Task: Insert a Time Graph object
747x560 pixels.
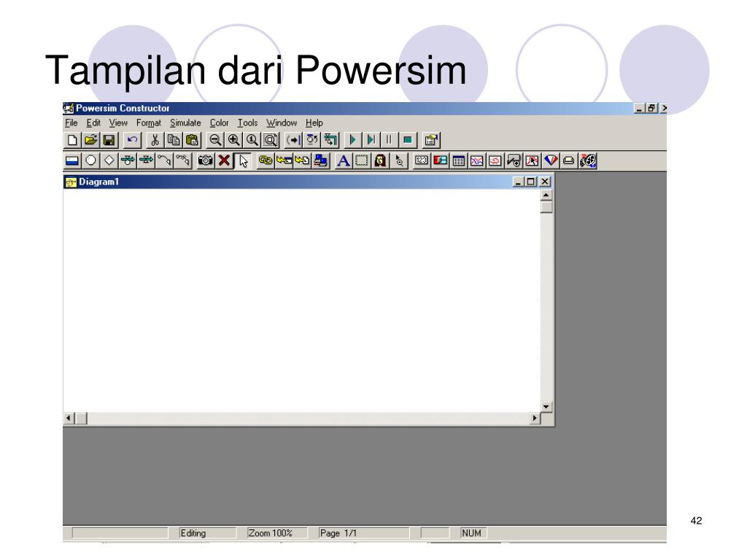Action: 477,161
